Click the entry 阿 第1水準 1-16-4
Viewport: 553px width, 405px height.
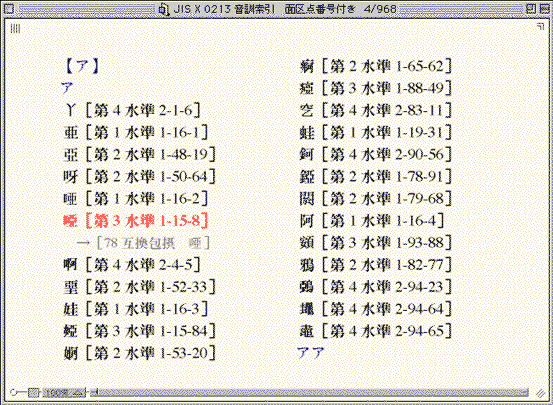372,221
